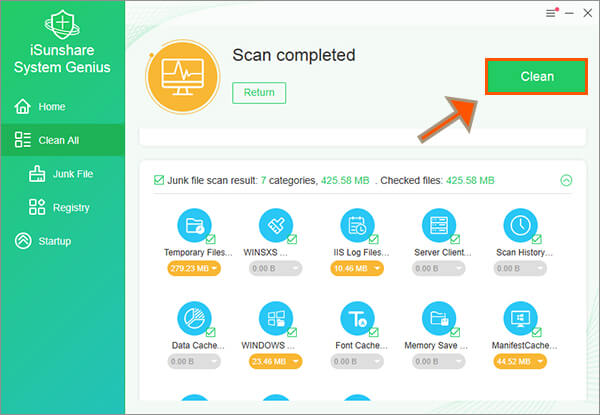Click the Temporary Files folder icon

[x=194, y=226]
